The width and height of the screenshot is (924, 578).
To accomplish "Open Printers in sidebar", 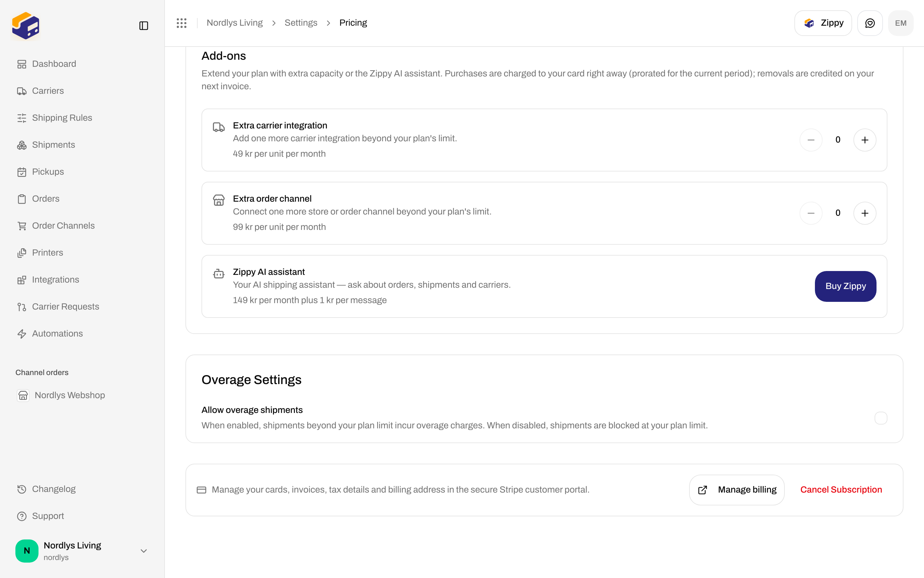I will 82,253.
